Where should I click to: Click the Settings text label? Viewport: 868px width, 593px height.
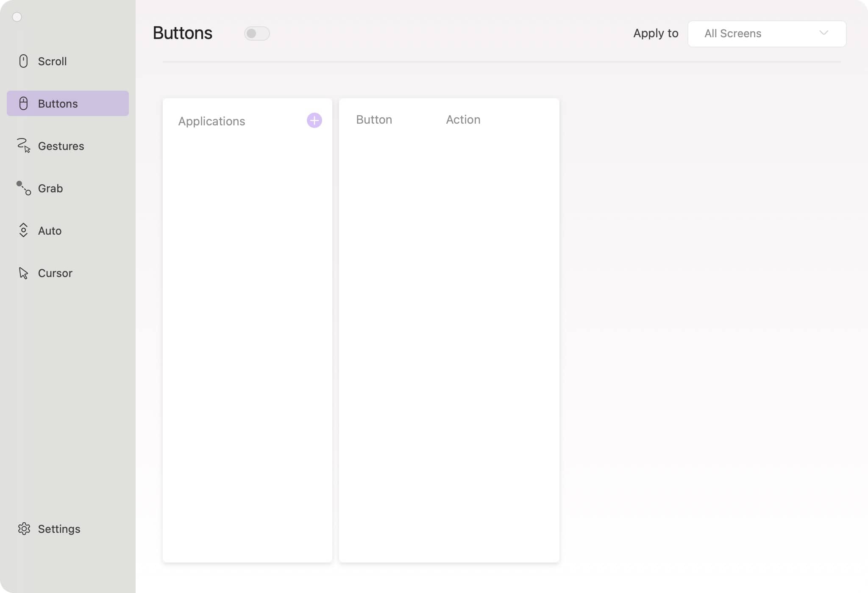pos(59,529)
